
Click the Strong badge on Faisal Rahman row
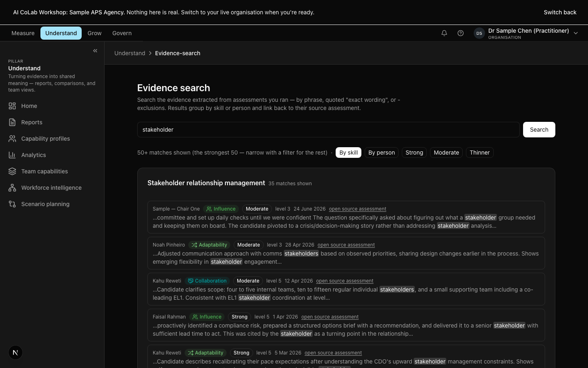pos(239,317)
